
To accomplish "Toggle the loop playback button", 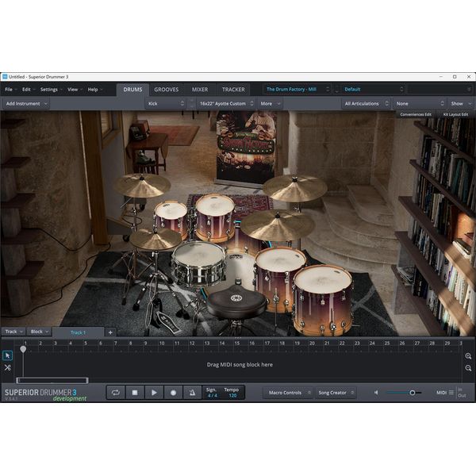I will (x=116, y=393).
